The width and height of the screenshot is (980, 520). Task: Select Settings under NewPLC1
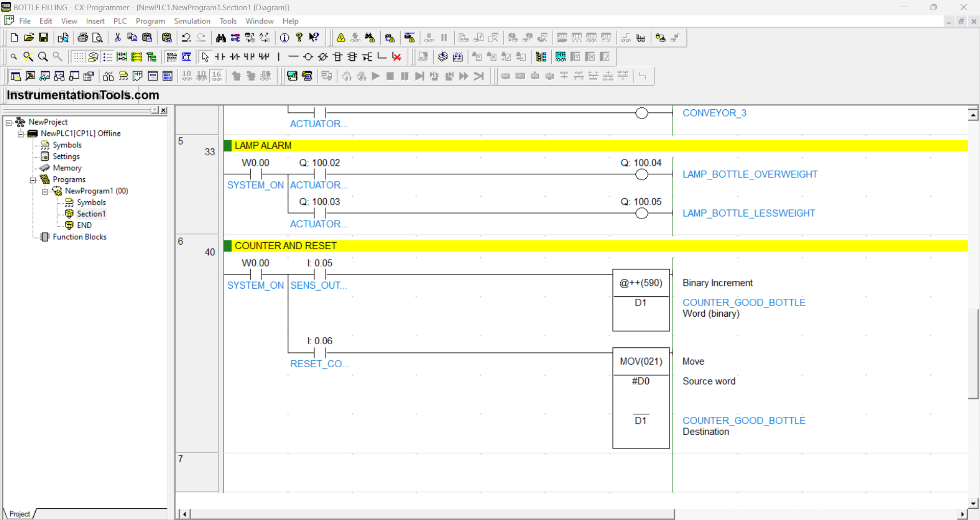pos(66,157)
